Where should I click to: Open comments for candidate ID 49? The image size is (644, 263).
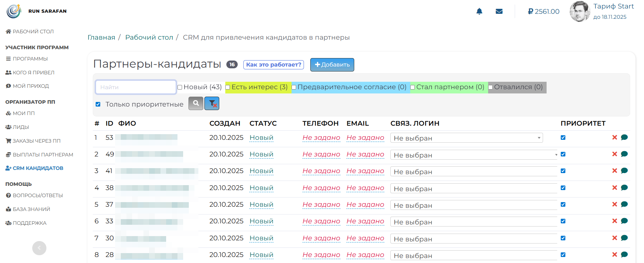[x=624, y=154]
